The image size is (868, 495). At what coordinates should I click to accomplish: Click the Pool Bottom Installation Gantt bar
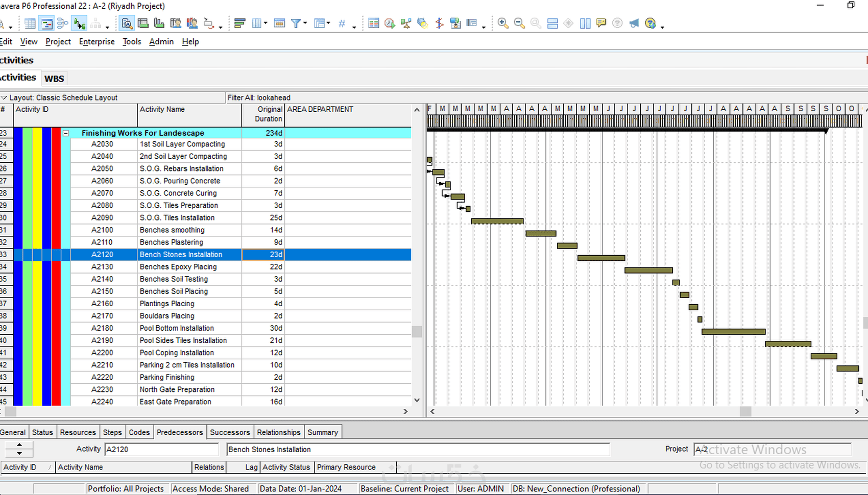tap(734, 332)
